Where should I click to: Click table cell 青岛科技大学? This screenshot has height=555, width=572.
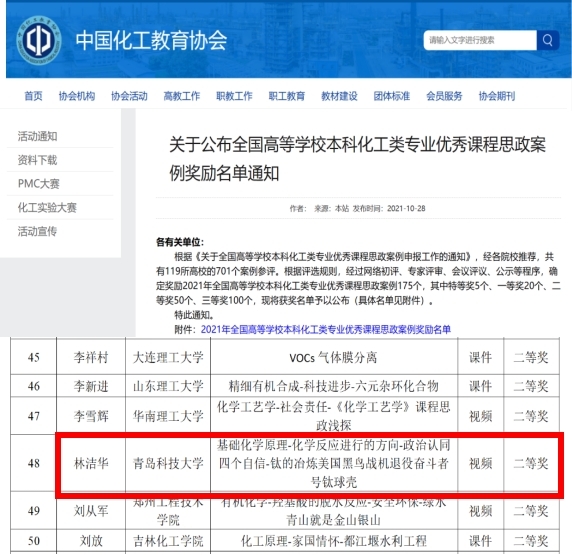coord(168,463)
